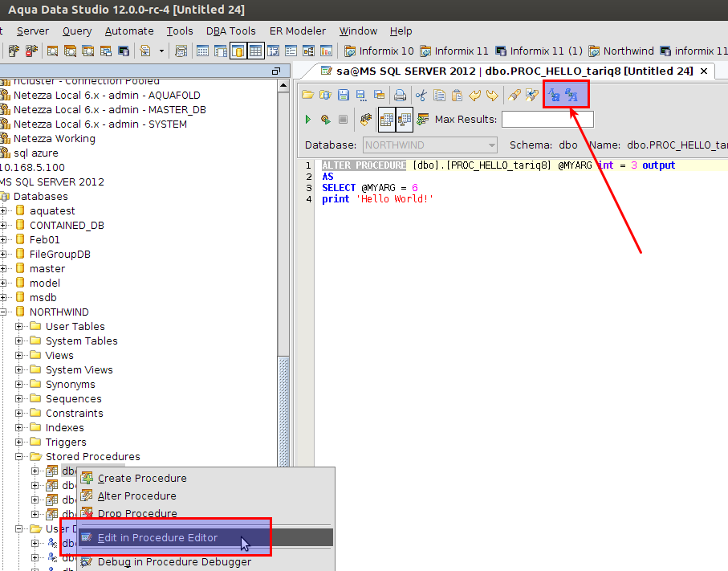Run the script with green Execute arrow
This screenshot has width=728, height=571.
point(308,120)
